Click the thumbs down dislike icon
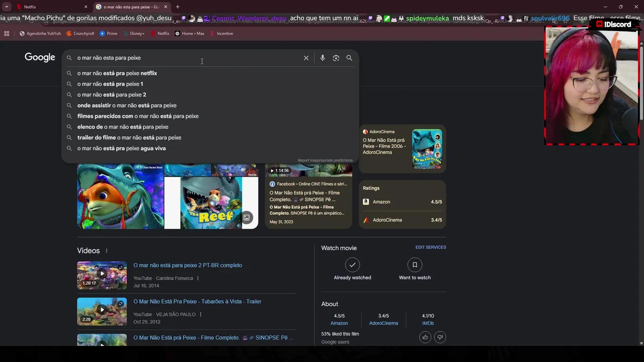This screenshot has height=362, width=644. pos(440,337)
